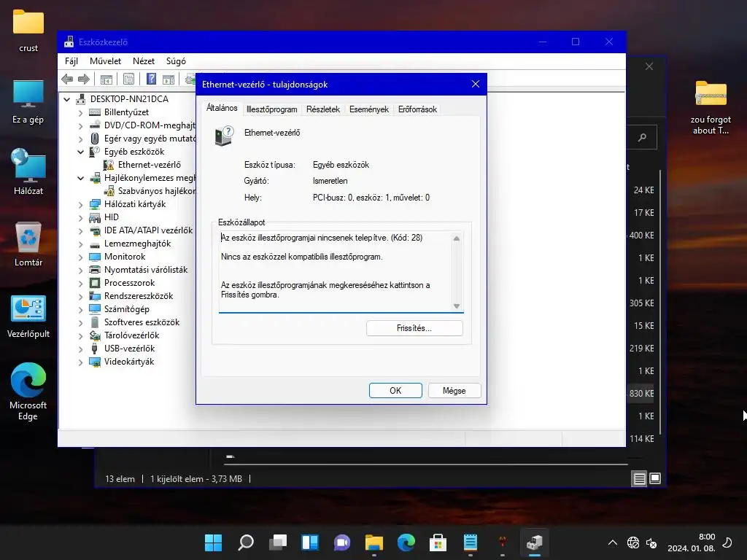Open the crust folder on the desktop

tap(28, 31)
